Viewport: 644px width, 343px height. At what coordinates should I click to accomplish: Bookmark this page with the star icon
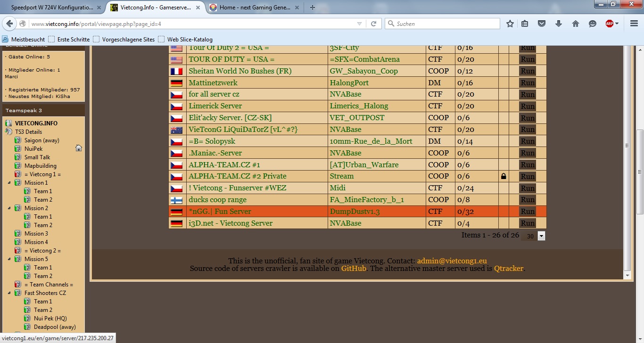point(510,24)
